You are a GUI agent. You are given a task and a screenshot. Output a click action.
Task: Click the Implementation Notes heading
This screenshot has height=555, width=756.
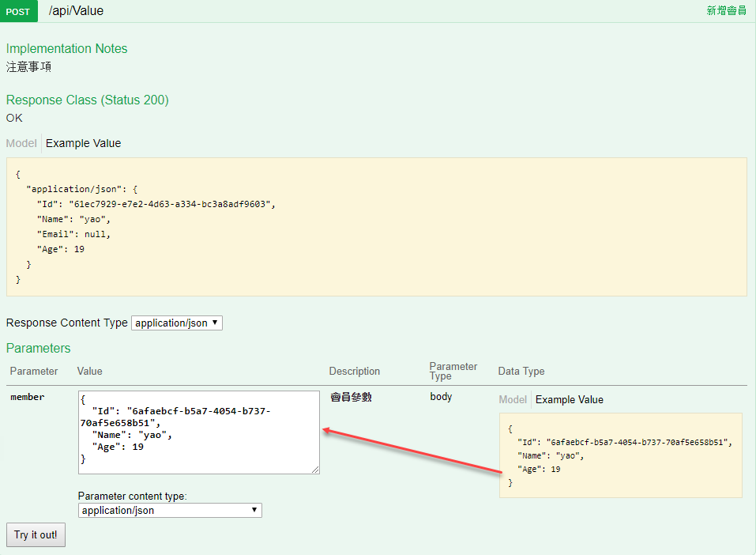coord(66,48)
